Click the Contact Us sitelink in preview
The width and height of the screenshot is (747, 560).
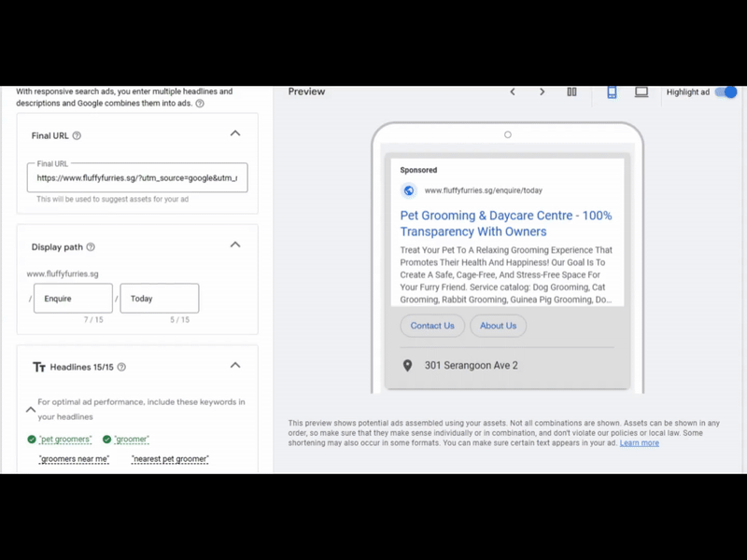click(432, 326)
